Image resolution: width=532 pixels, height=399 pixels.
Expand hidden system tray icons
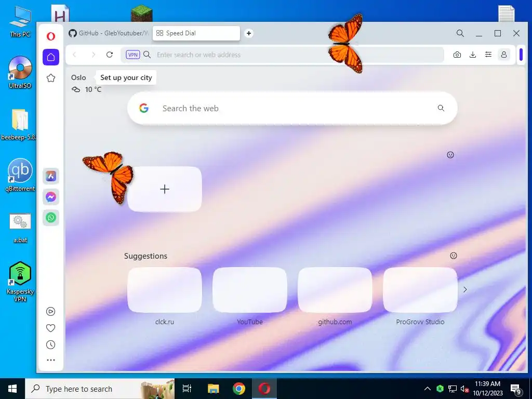point(428,389)
